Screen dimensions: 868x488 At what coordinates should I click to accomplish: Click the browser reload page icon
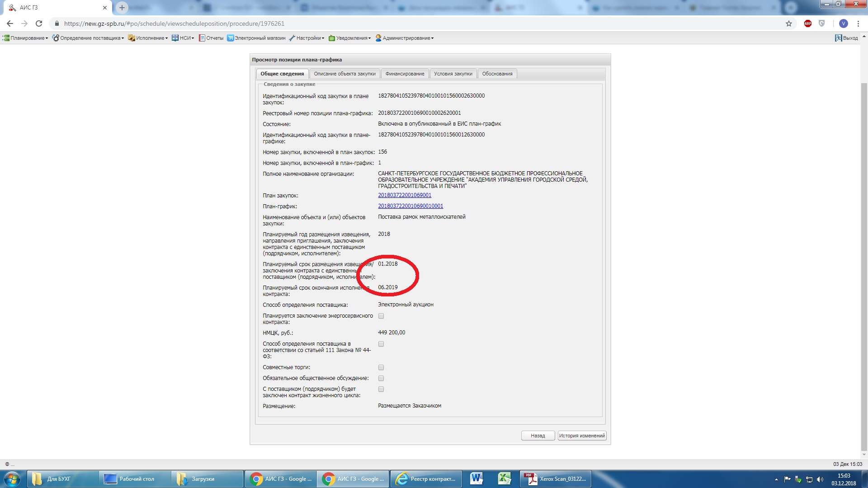click(39, 23)
